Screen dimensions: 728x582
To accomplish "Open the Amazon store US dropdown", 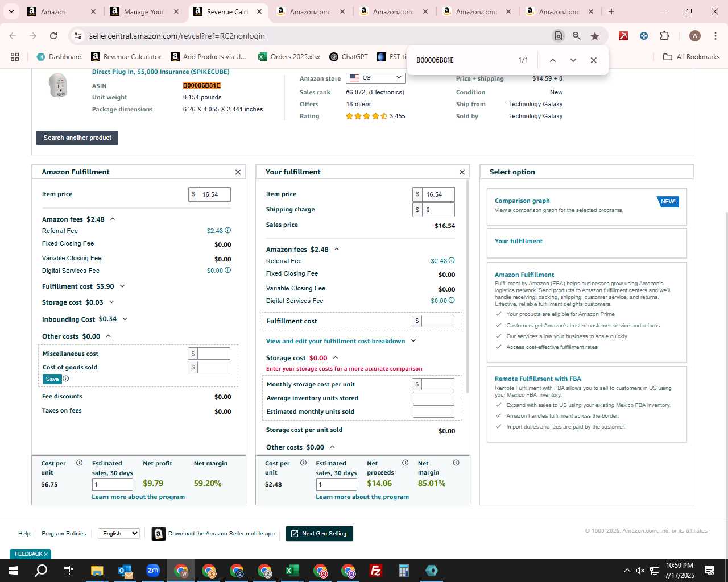I will click(x=375, y=78).
